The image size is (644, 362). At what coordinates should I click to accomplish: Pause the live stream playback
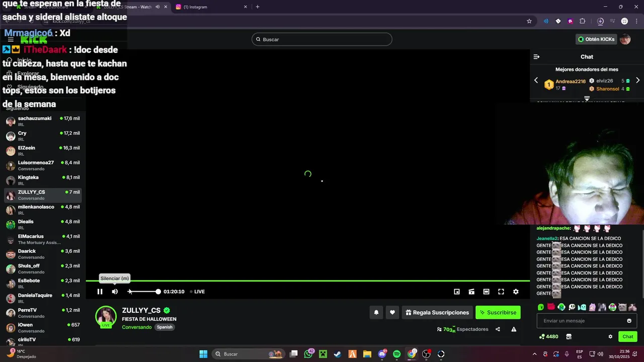pyautogui.click(x=100, y=292)
